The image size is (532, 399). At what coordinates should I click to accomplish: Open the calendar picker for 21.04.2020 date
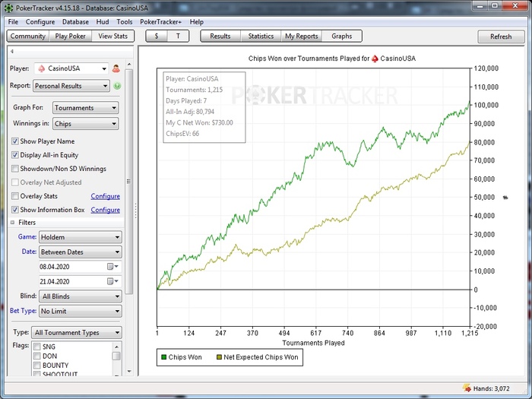click(x=112, y=281)
